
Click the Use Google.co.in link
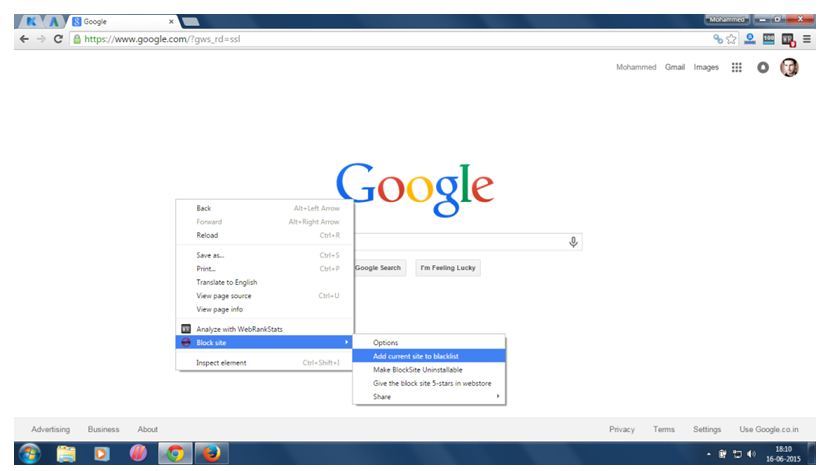(x=769, y=429)
